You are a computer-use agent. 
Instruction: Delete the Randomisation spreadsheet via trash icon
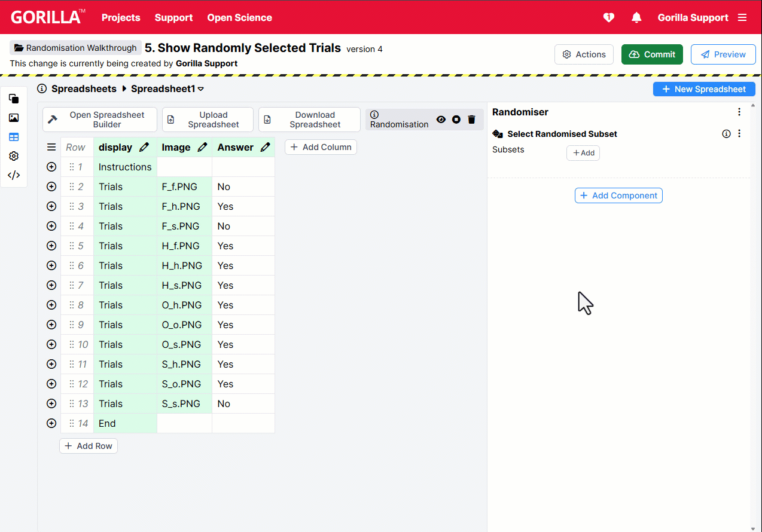471,119
